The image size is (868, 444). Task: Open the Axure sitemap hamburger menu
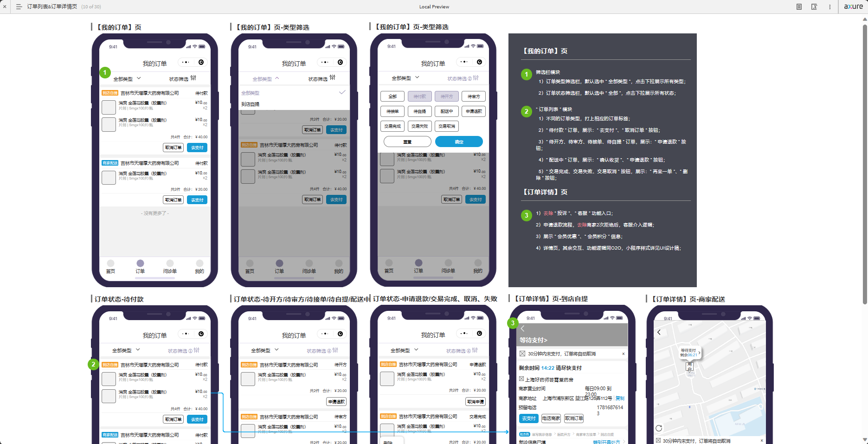point(19,6)
